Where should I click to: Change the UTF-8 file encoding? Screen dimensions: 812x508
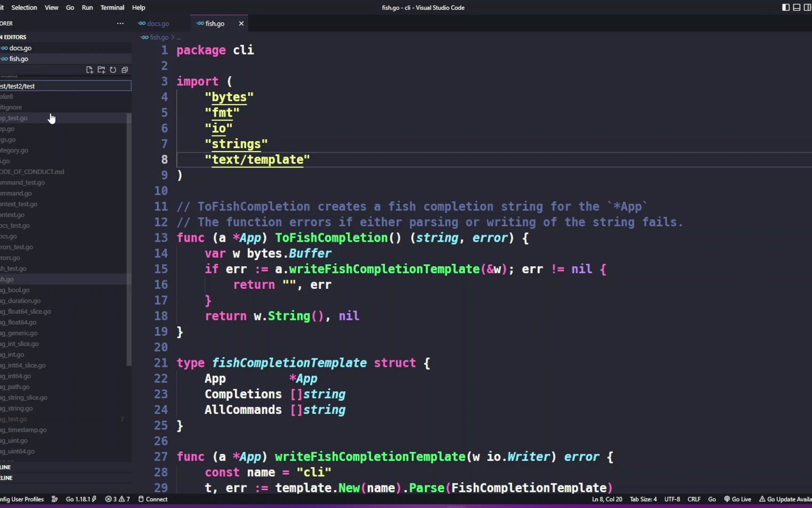[672, 499]
